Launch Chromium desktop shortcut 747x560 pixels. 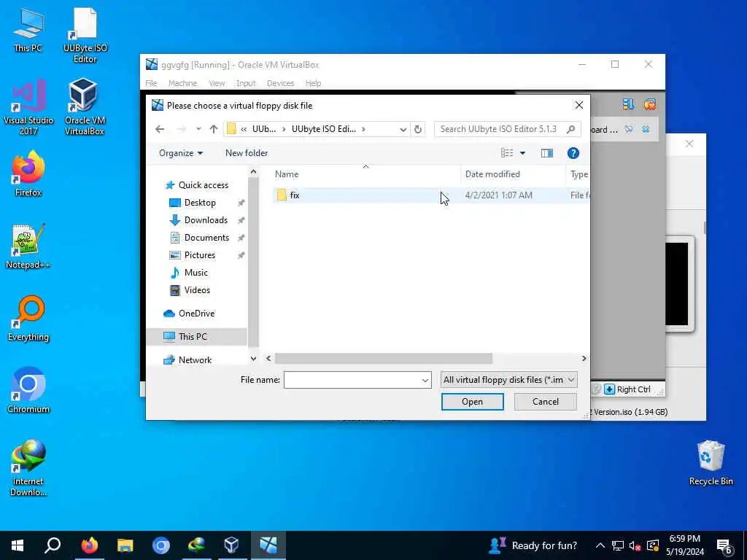28,391
